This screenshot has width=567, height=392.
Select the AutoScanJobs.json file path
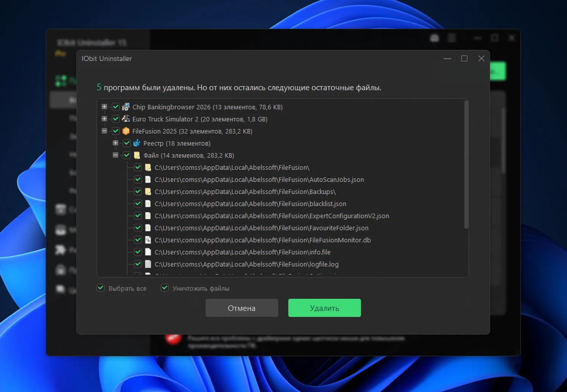[259, 180]
